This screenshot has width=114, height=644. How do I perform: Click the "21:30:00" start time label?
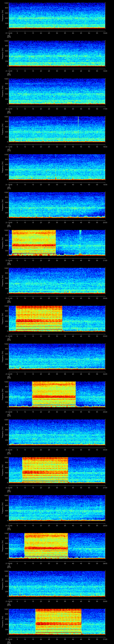[9, 639]
